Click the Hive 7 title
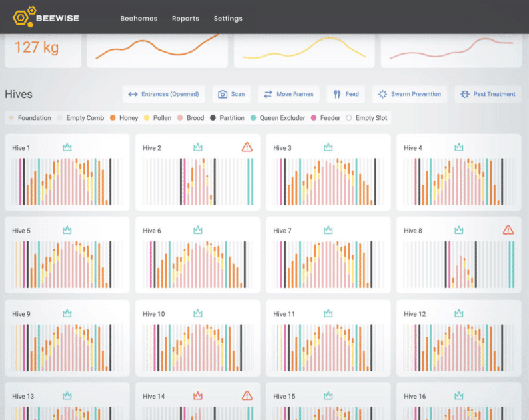 [x=282, y=231]
